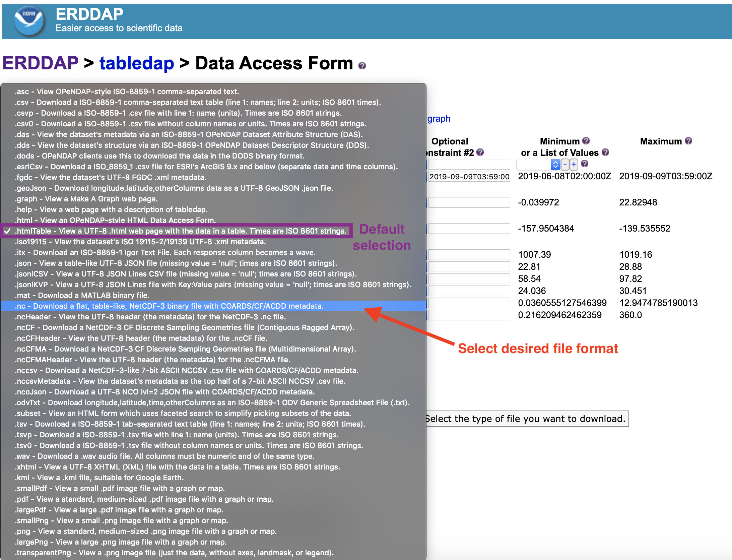Image resolution: width=732 pixels, height=560 pixels.
Task: Select the .csvp file option
Action: [213, 113]
